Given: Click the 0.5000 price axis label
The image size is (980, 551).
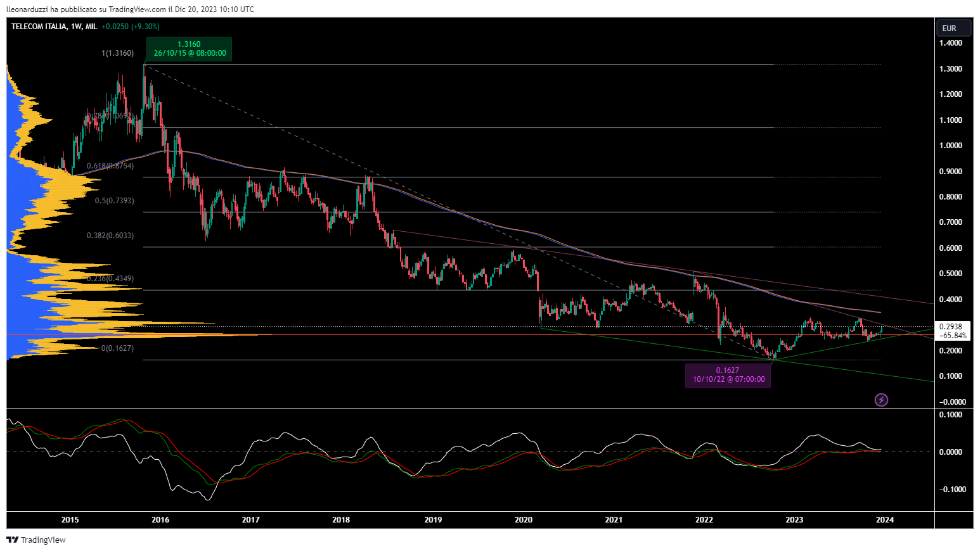Looking at the screenshot, I should coord(951,274).
